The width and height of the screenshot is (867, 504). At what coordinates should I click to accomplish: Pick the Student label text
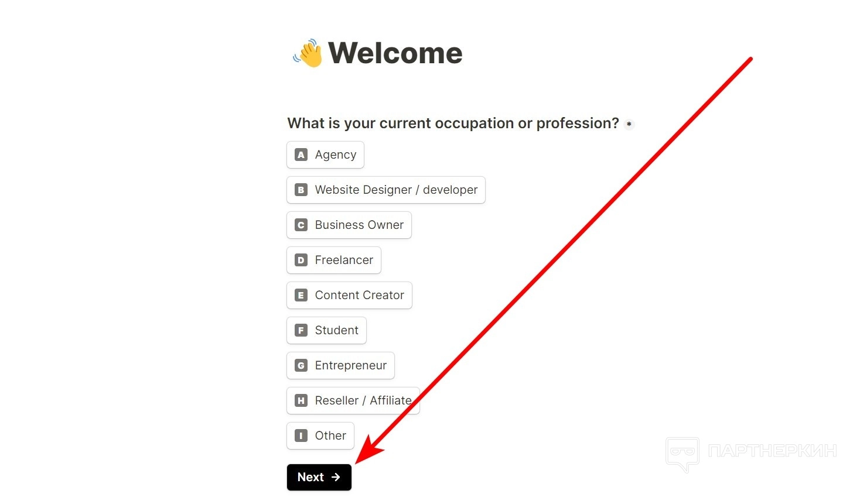point(337,331)
